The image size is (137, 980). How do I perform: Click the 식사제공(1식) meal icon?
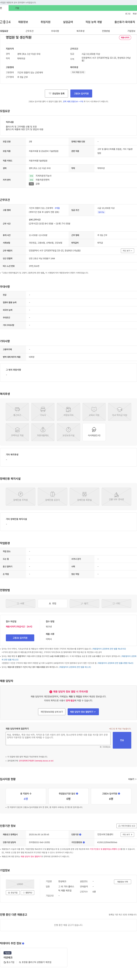94,432
